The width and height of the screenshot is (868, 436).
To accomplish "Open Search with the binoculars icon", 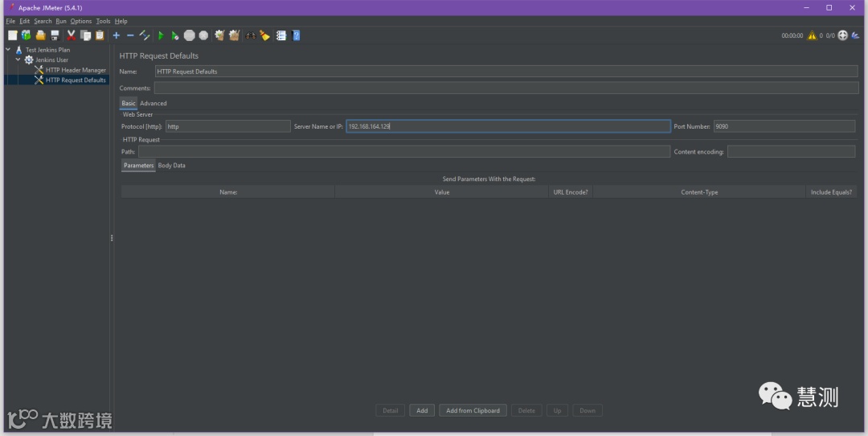I will click(251, 35).
